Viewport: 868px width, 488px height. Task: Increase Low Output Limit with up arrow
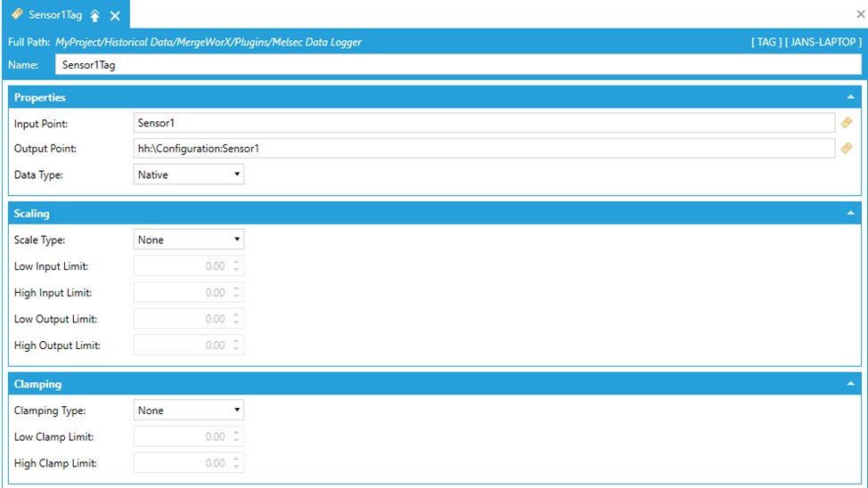(236, 314)
